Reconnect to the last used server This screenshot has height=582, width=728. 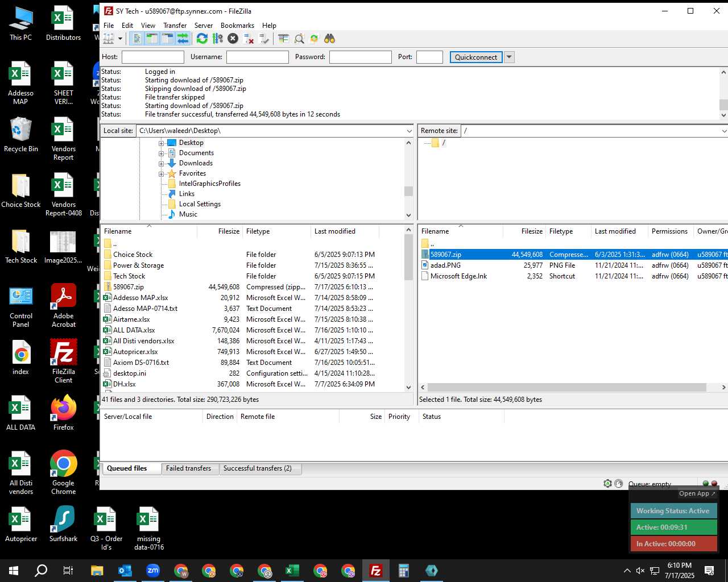tap(264, 39)
